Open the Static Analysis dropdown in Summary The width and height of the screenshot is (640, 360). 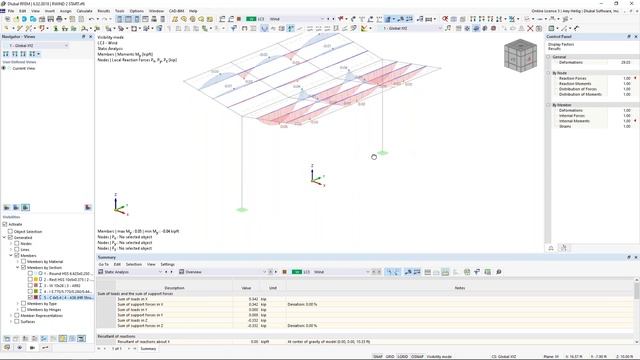click(x=130, y=272)
